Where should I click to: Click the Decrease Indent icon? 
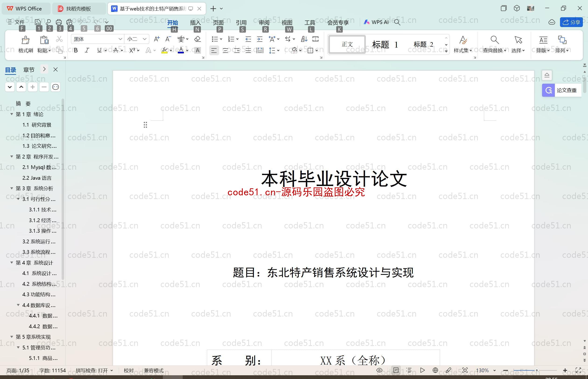click(248, 39)
